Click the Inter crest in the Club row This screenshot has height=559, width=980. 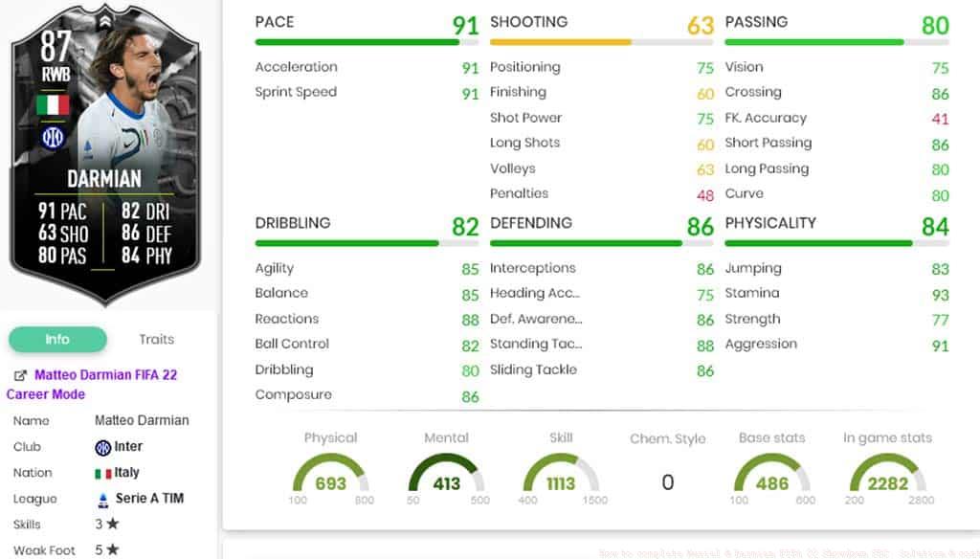(x=103, y=447)
